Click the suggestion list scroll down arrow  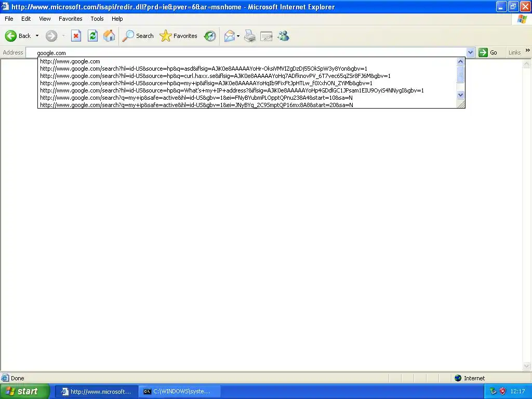click(x=460, y=95)
